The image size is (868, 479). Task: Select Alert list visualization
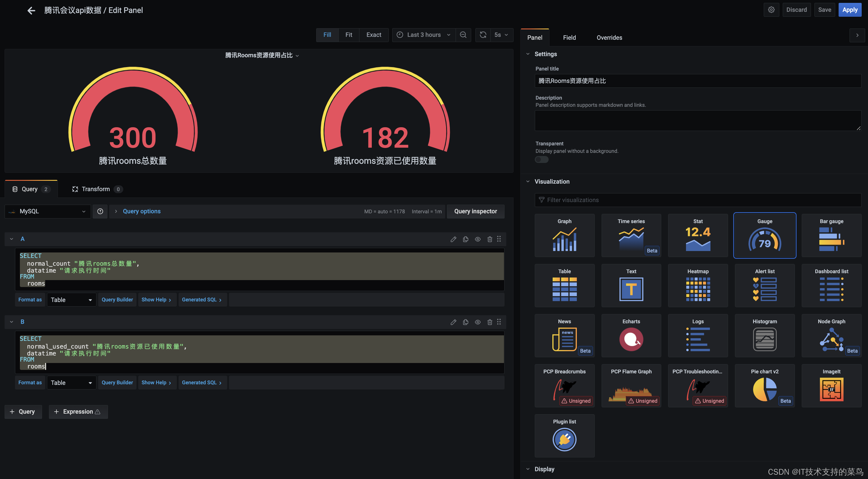pos(765,286)
